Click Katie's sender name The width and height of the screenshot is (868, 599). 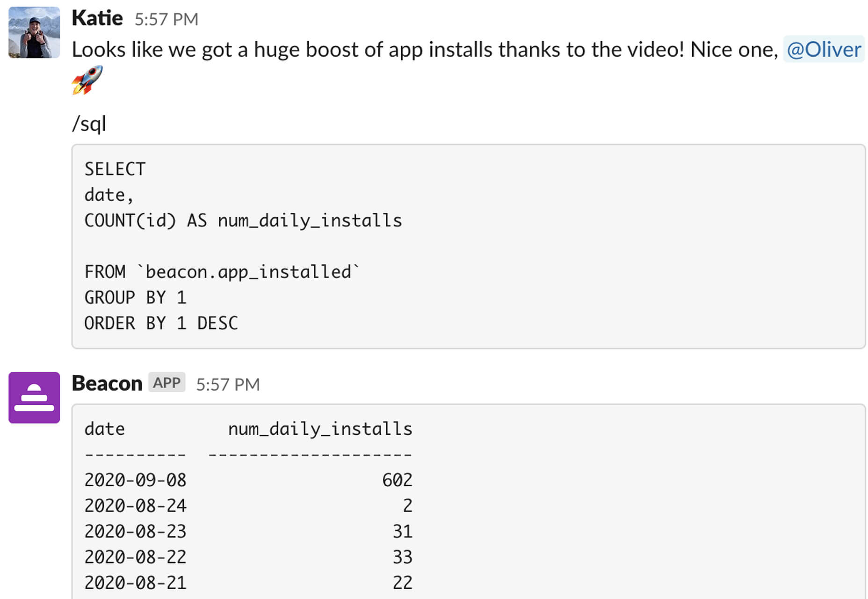97,18
